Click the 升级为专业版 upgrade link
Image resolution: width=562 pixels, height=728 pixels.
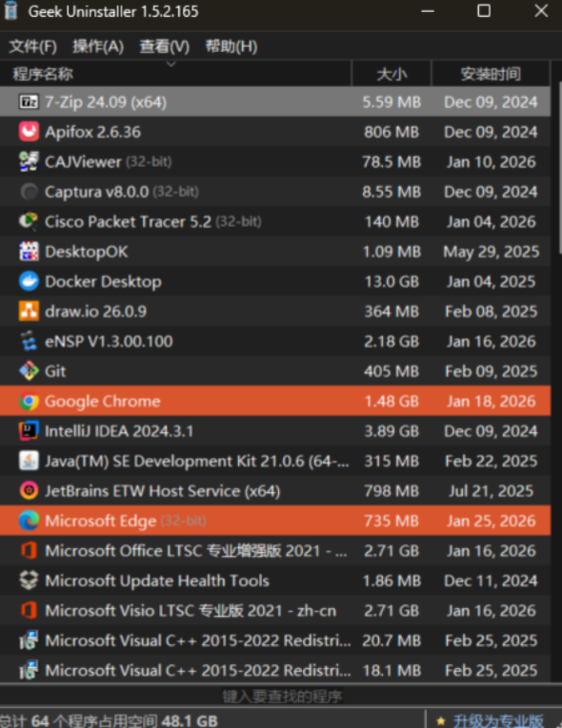click(498, 720)
